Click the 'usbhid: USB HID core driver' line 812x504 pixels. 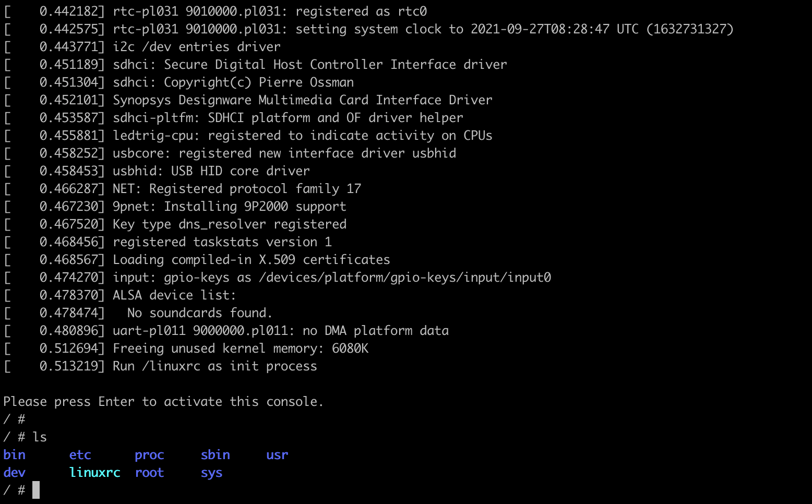[211, 171]
